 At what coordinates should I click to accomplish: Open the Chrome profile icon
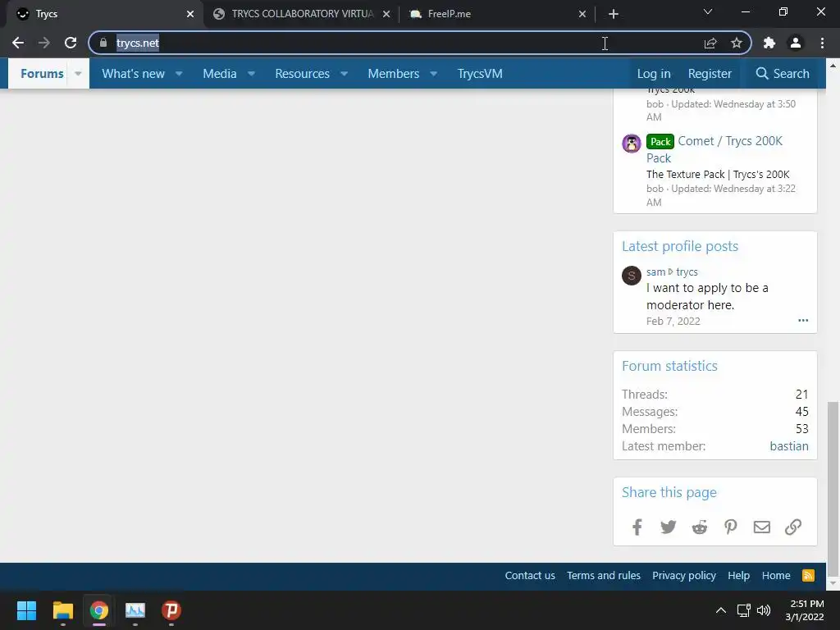tap(796, 43)
